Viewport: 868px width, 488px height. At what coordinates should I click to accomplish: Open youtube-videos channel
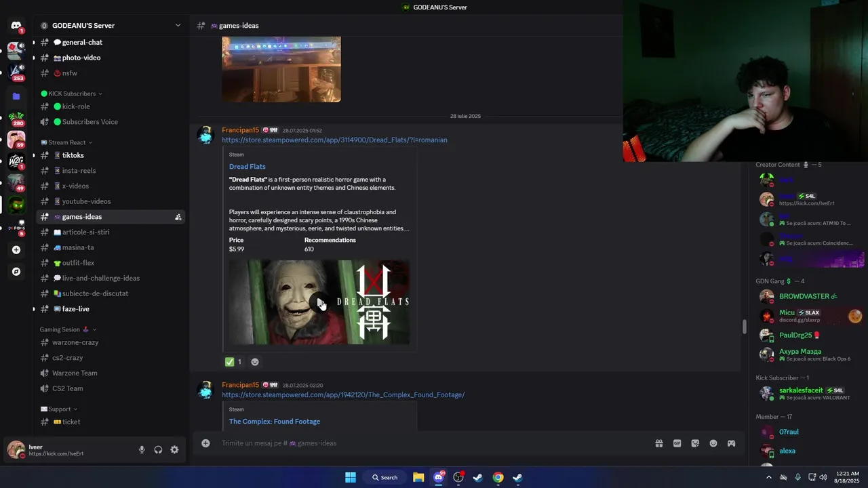111,201
